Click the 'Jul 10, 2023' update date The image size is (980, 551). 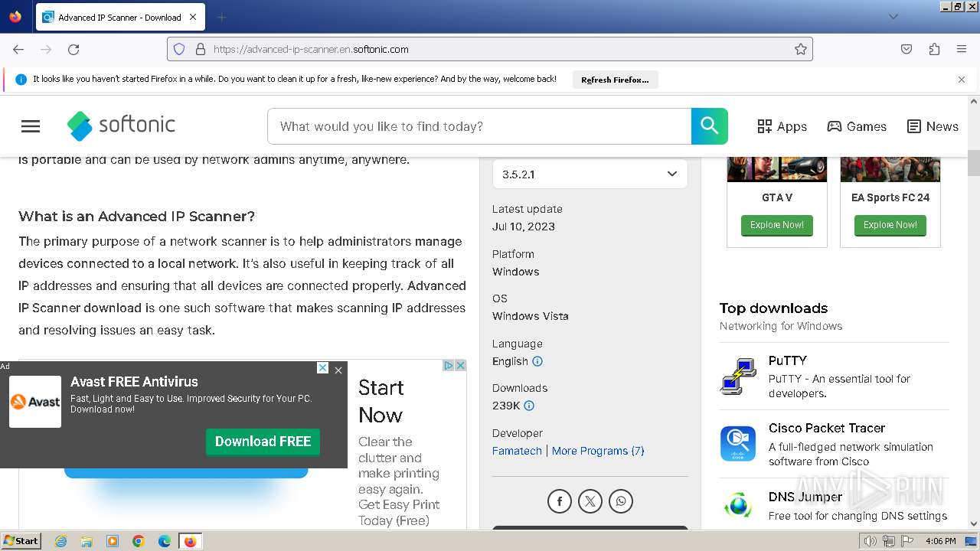point(524,227)
